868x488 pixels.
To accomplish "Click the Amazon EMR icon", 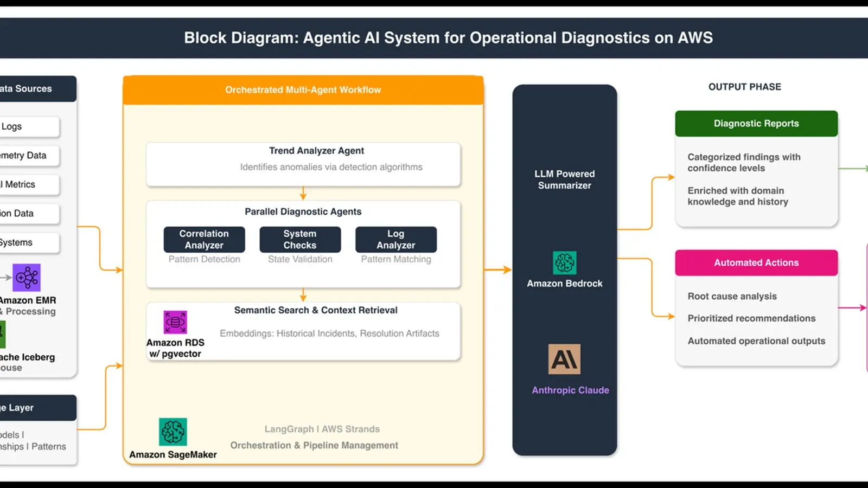I will coord(27,278).
